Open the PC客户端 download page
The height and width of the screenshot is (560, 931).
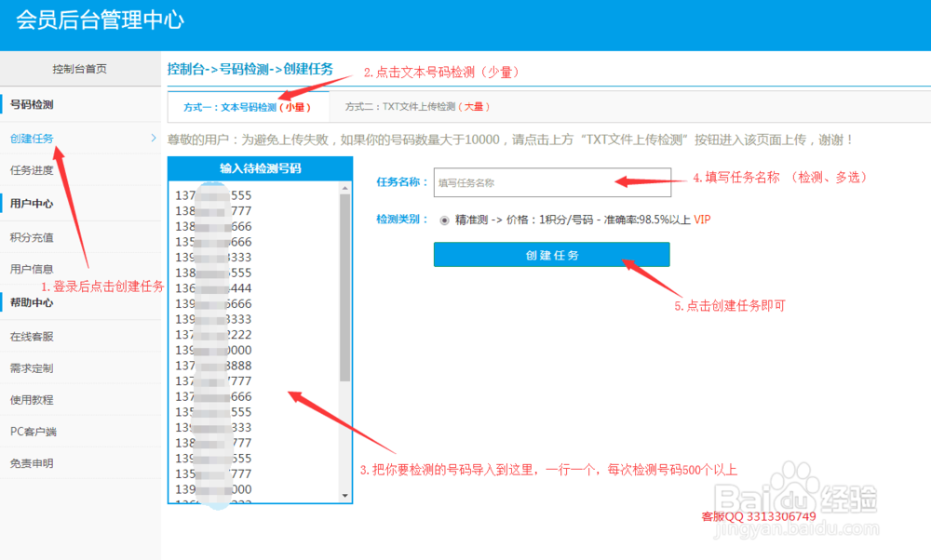[34, 432]
